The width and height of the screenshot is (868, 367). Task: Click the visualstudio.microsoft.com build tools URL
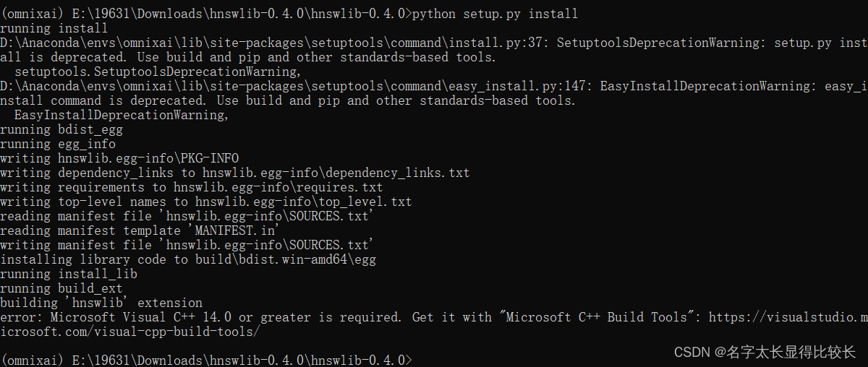[788, 317]
